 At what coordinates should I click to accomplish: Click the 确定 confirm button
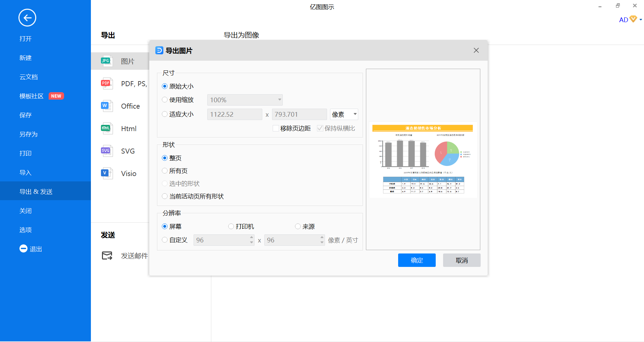pos(417,260)
